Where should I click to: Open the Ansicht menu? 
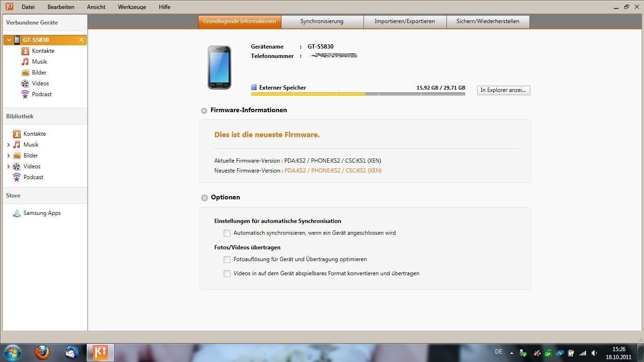96,7
